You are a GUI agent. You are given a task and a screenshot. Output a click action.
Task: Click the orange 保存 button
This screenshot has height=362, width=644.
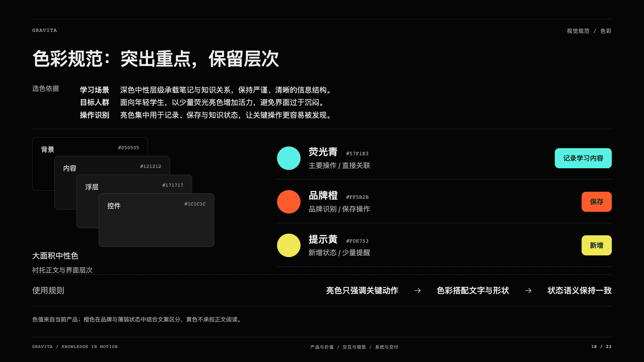596,202
